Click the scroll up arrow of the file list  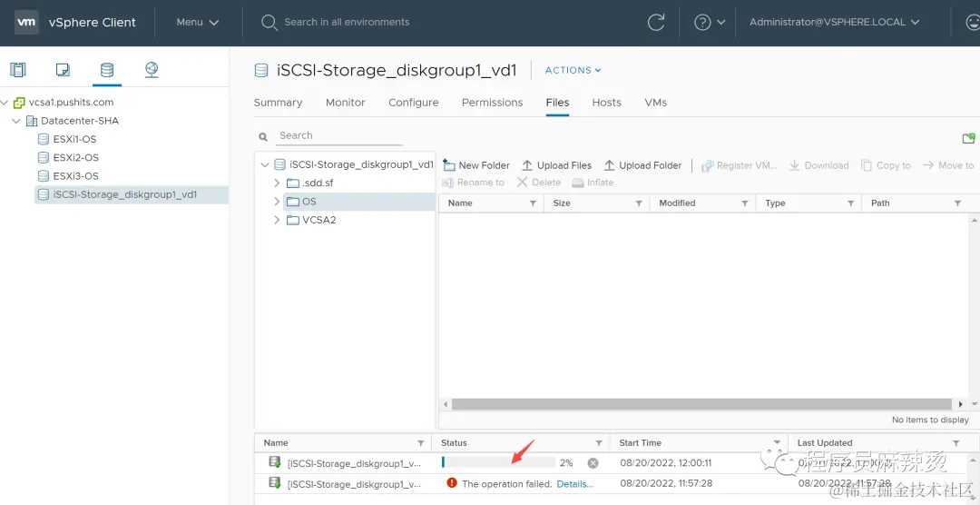pyautogui.click(x=975, y=221)
